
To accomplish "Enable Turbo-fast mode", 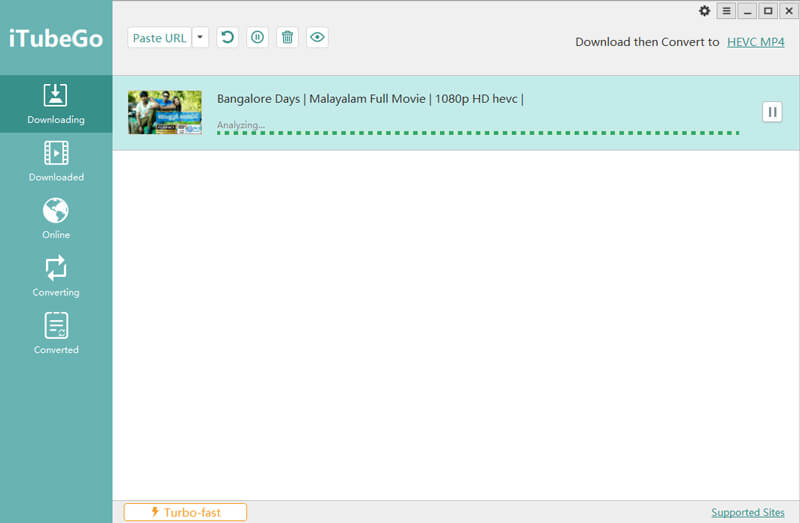I will [185, 512].
